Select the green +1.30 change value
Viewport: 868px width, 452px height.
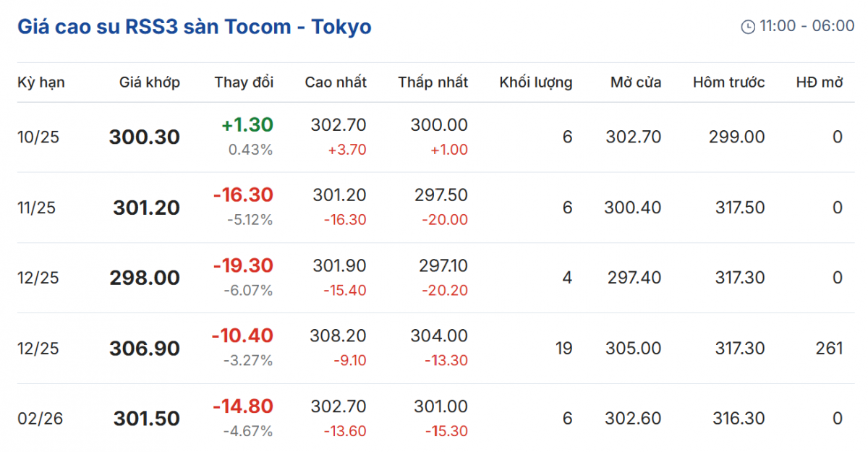tap(247, 125)
